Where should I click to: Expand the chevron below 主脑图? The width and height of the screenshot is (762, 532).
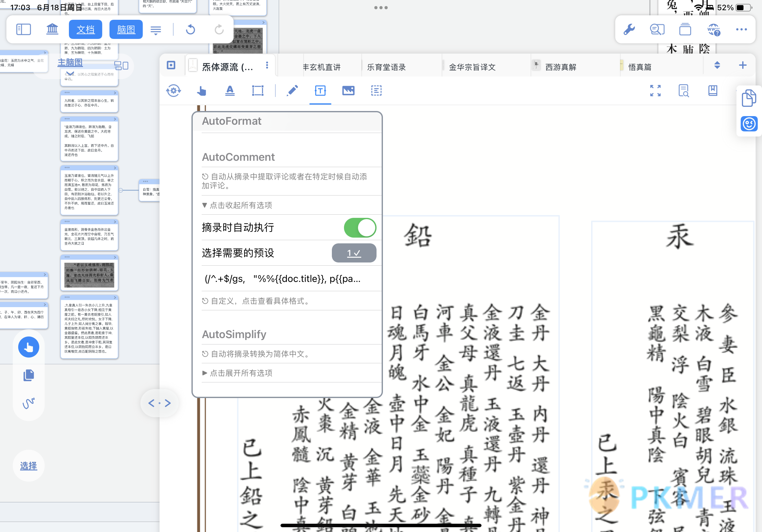click(70, 73)
